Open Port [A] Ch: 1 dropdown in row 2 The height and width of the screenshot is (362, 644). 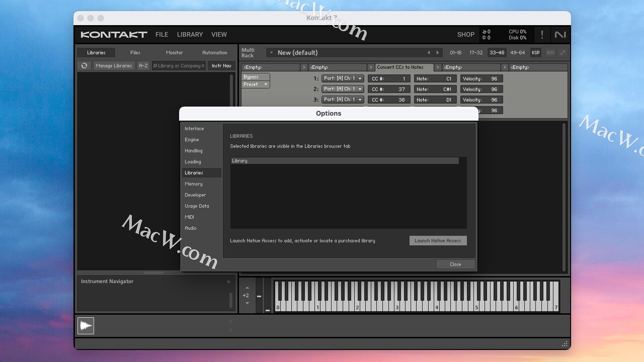343,89
